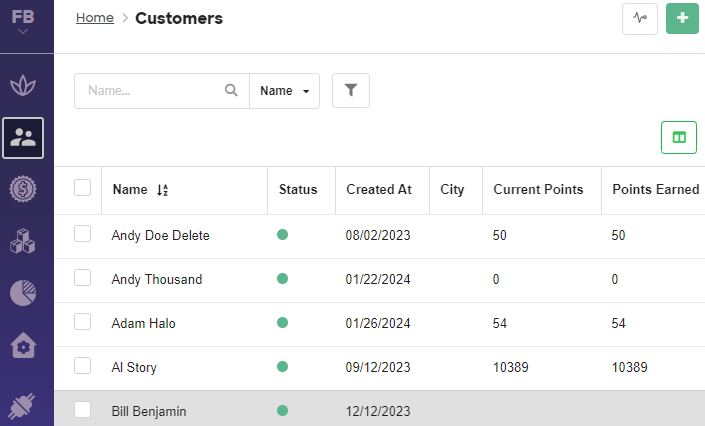
Task: Select the Customers people sidebar icon
Action: pyautogui.click(x=23, y=138)
